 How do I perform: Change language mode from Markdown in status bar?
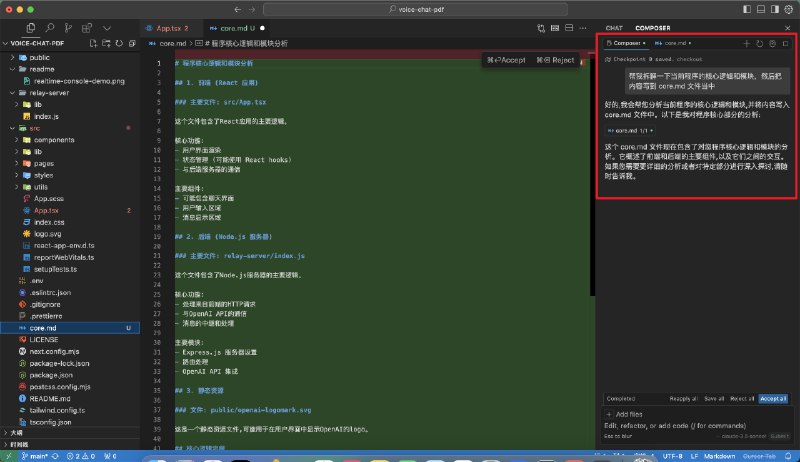(719, 456)
